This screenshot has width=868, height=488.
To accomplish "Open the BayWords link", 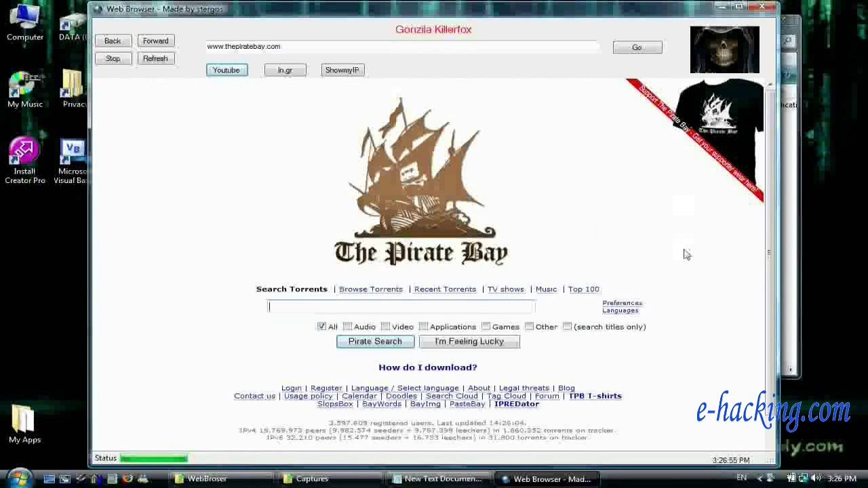I will pos(382,404).
